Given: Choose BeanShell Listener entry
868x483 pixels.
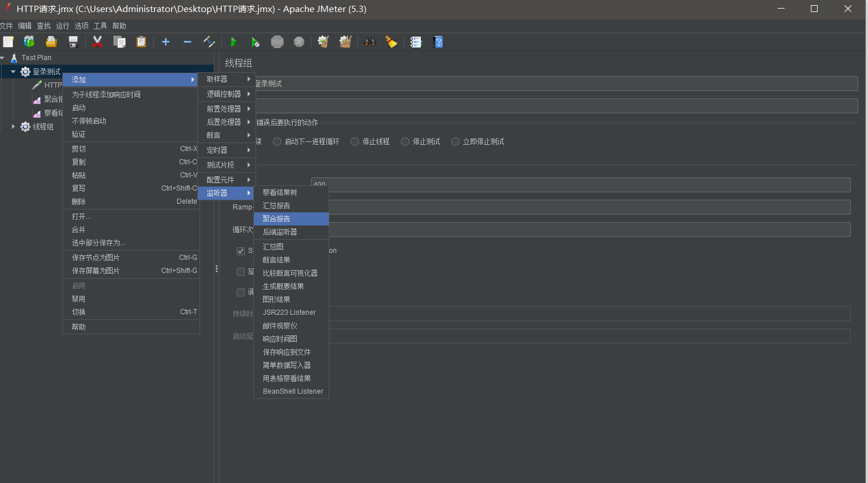Looking at the screenshot, I should 291,391.
